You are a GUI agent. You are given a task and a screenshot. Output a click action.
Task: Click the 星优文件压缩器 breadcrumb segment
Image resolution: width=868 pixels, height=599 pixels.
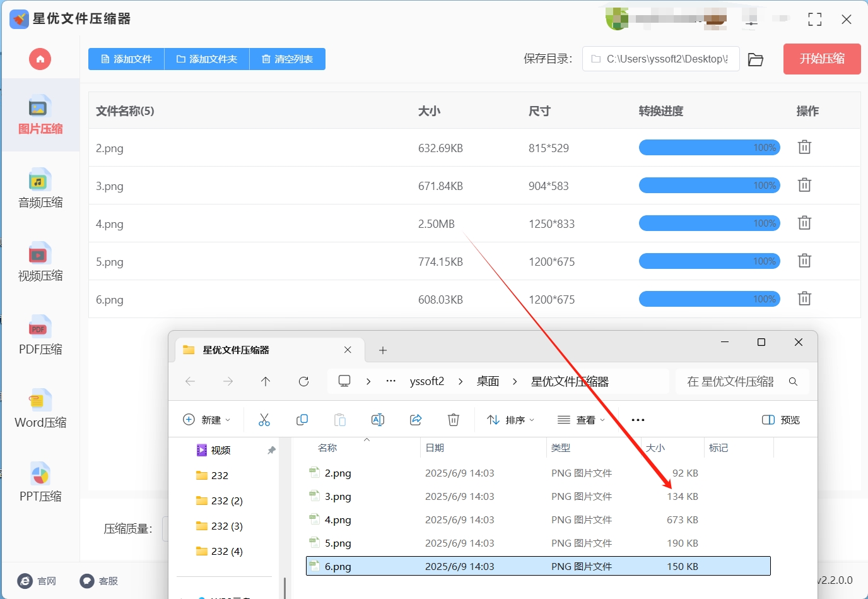tap(570, 381)
